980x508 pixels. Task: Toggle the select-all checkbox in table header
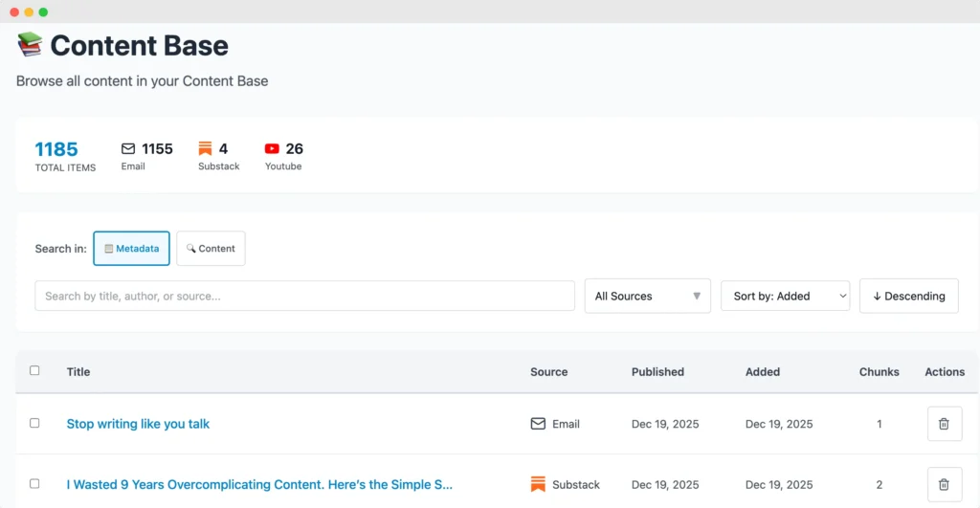[x=35, y=370]
